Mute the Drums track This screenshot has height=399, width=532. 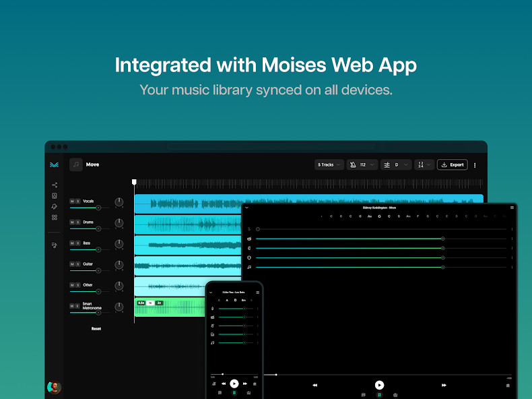click(72, 222)
